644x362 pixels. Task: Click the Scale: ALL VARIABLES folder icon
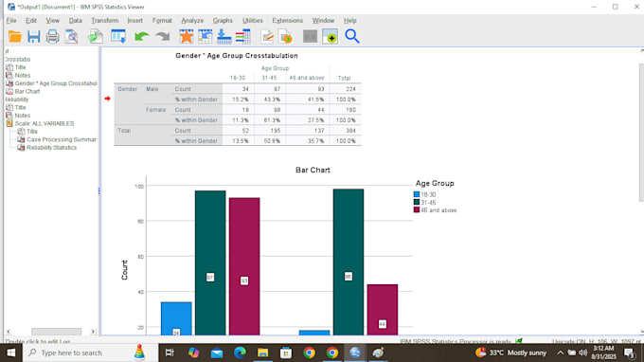point(9,123)
